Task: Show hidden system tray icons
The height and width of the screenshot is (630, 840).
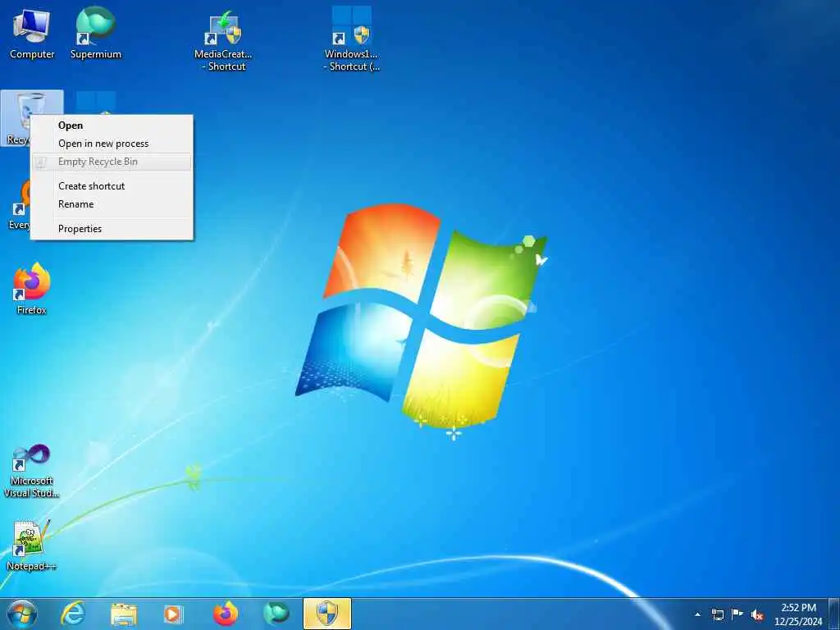Action: pyautogui.click(x=697, y=614)
